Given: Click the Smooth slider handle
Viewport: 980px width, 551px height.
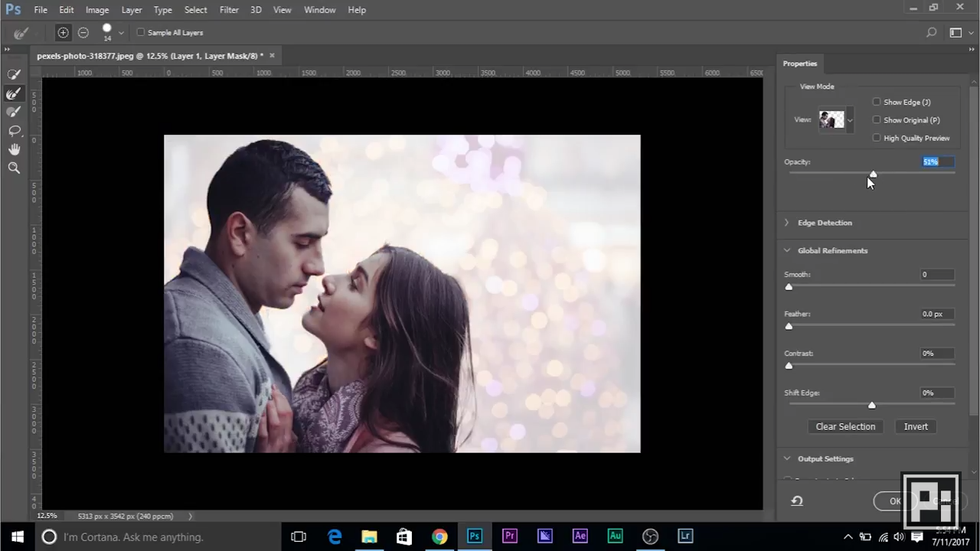Looking at the screenshot, I should tap(789, 286).
